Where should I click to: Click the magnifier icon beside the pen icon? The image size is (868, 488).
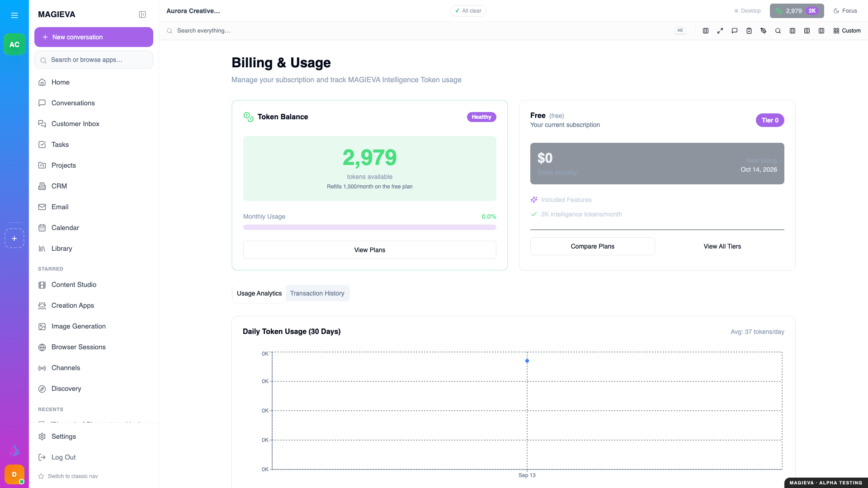(x=778, y=31)
